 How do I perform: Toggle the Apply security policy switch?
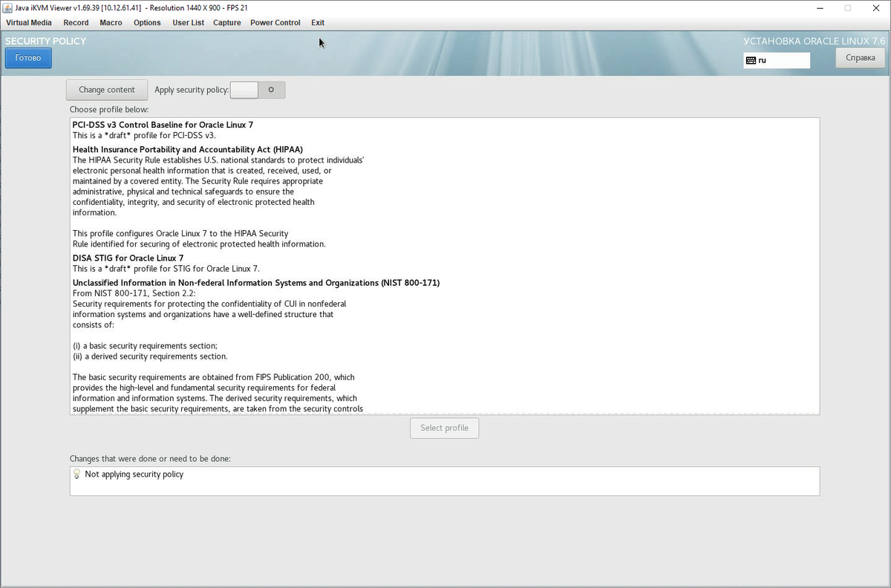[x=258, y=90]
